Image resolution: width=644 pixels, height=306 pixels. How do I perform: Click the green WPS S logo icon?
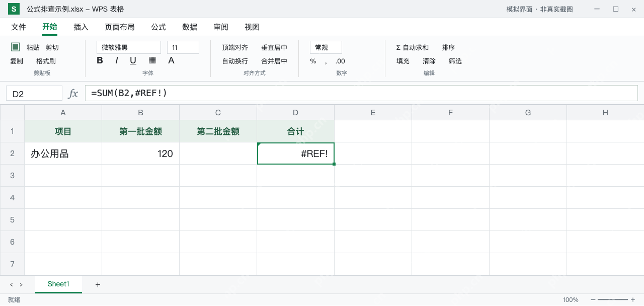tap(14, 9)
